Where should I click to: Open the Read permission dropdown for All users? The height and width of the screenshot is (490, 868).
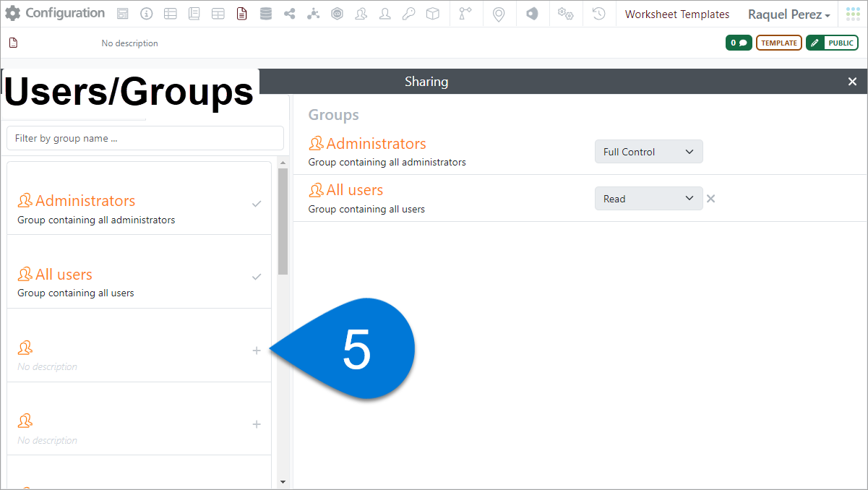click(648, 198)
